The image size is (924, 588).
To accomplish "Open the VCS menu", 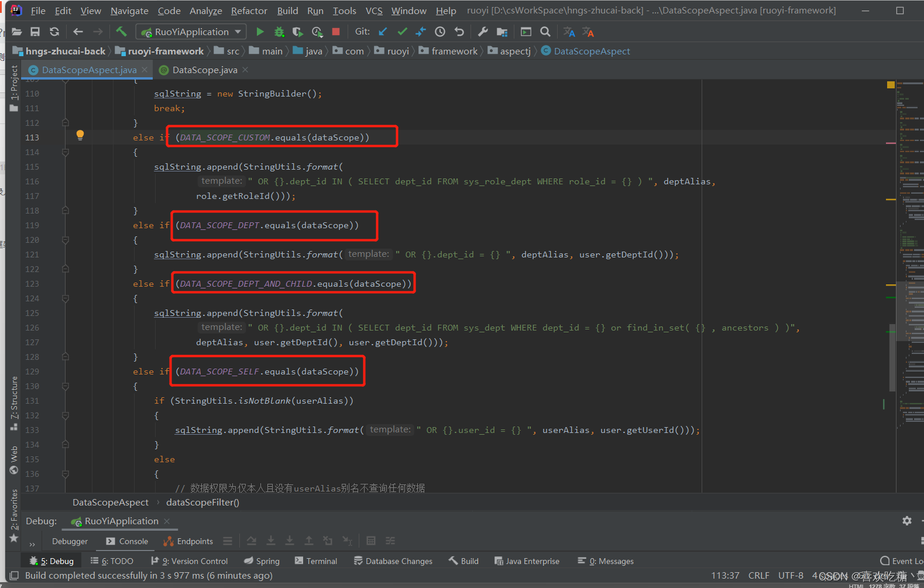I will (374, 11).
